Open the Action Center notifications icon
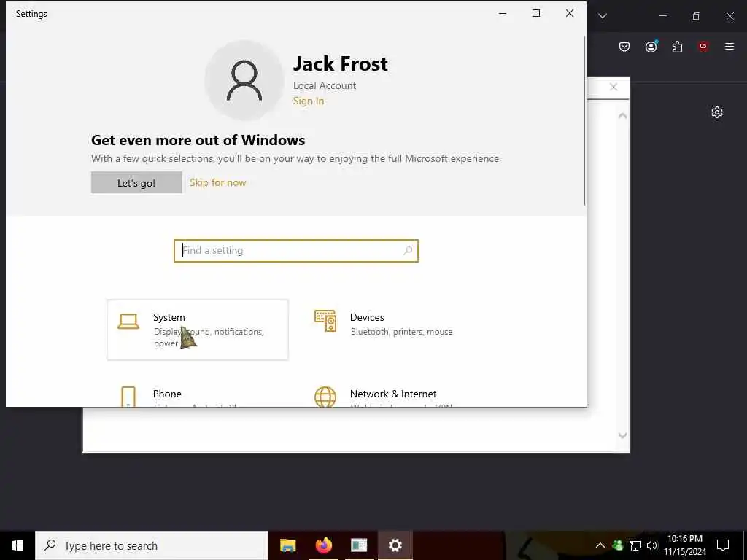The width and height of the screenshot is (747, 560). (723, 545)
